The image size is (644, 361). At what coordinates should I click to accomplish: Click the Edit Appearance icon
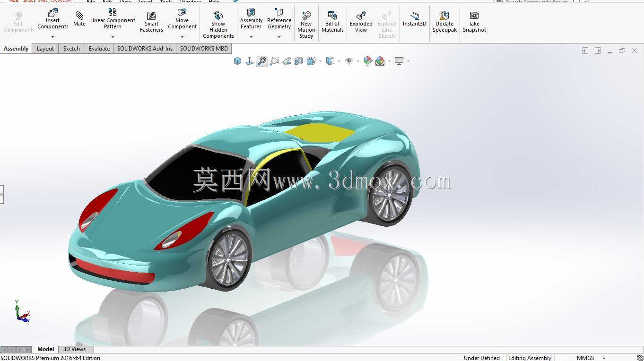(x=367, y=61)
